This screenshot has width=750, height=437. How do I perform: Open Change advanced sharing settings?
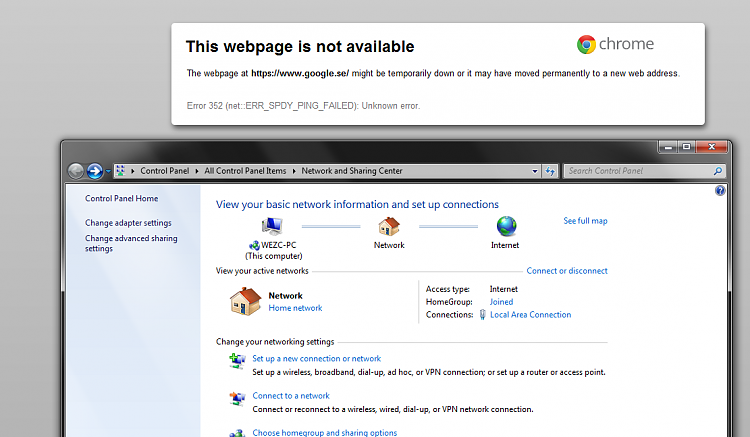131,243
